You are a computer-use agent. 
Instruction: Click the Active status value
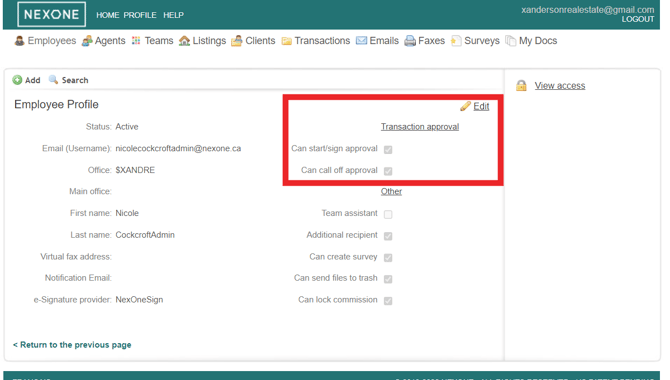click(x=127, y=127)
